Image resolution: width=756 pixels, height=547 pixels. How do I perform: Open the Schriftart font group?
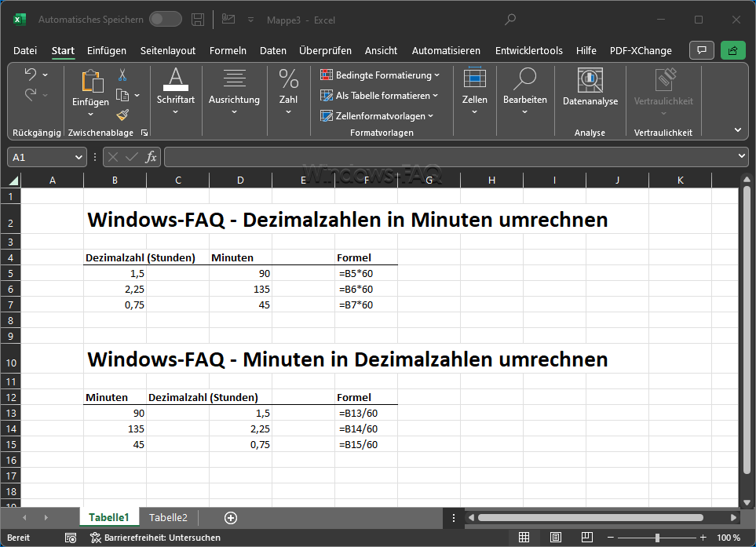[176, 92]
